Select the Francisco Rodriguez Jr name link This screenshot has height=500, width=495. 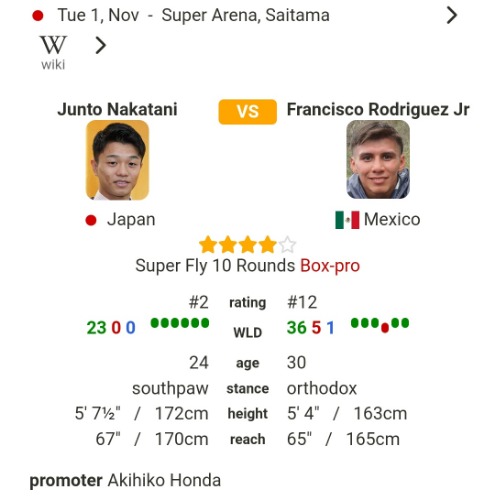(378, 109)
